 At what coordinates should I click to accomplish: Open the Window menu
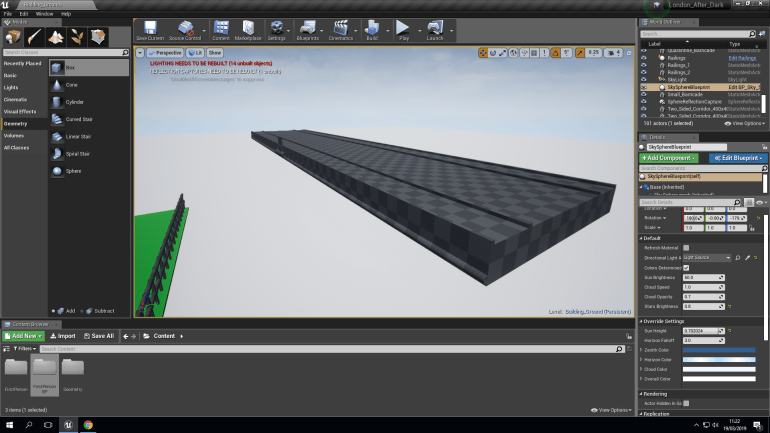[x=44, y=14]
